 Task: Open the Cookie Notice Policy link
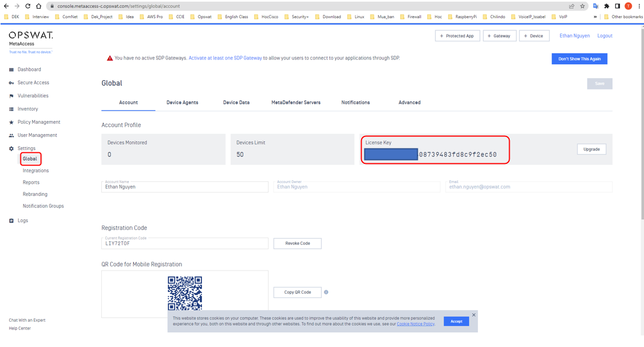[415, 324]
